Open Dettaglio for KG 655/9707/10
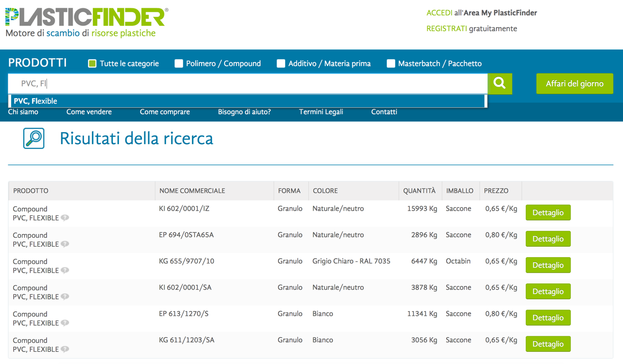The width and height of the screenshot is (623, 364). click(548, 265)
